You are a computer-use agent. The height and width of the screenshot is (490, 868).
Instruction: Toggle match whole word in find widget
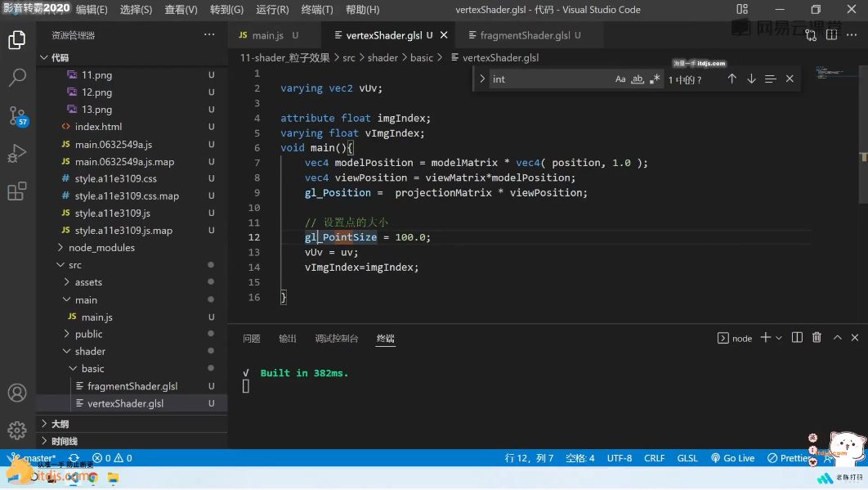click(x=638, y=79)
